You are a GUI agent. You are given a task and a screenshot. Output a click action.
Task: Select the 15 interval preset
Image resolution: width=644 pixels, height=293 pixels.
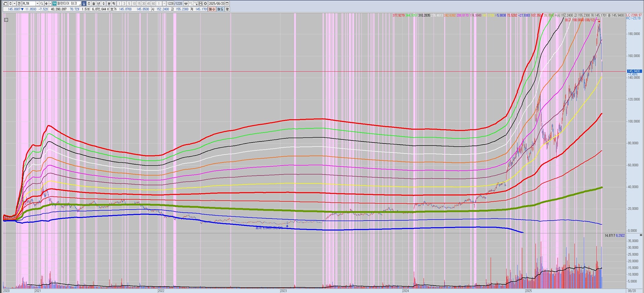click(139, 3)
